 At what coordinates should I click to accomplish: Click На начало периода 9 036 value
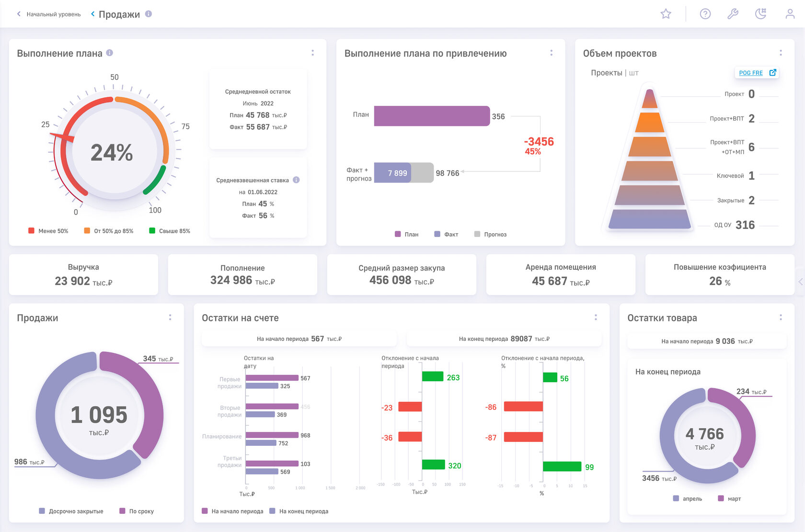point(725,341)
